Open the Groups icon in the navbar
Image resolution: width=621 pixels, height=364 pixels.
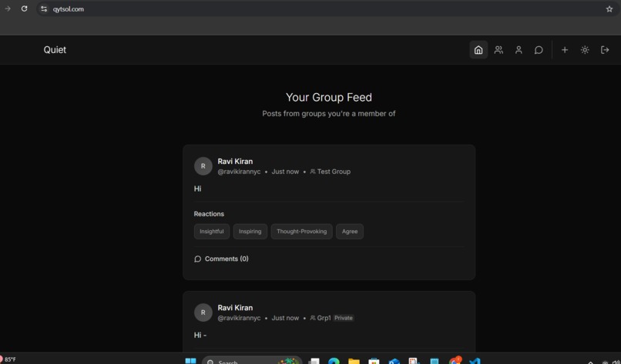pos(498,50)
